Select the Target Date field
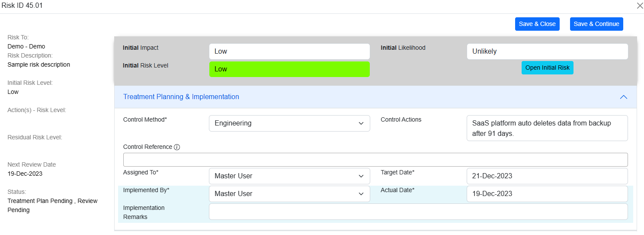The height and width of the screenshot is (235, 644). pyautogui.click(x=547, y=176)
